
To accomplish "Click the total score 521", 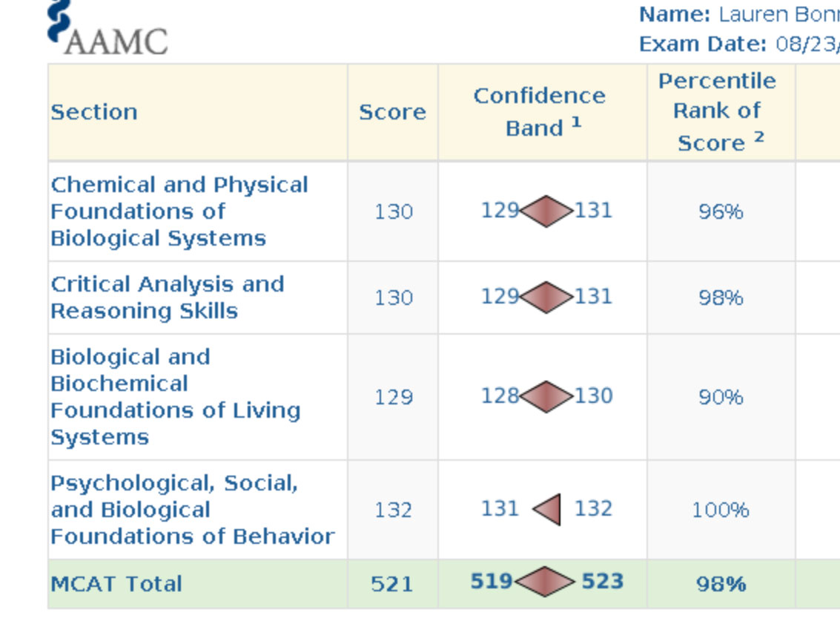I will (x=391, y=584).
